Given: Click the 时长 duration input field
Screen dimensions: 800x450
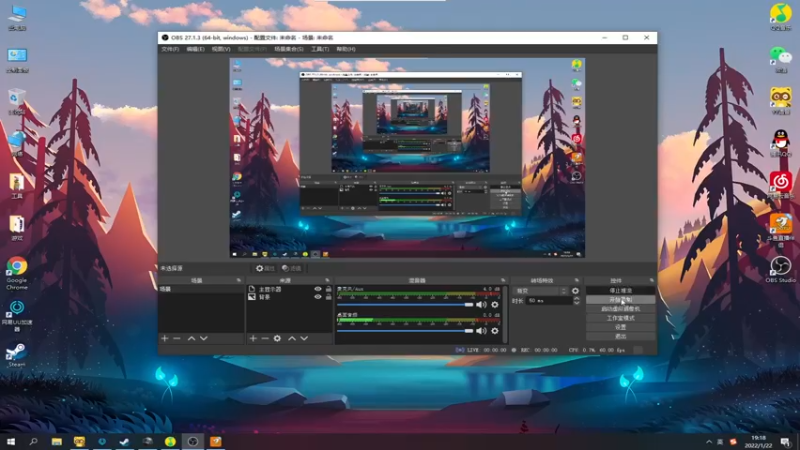Looking at the screenshot, I should coord(549,301).
